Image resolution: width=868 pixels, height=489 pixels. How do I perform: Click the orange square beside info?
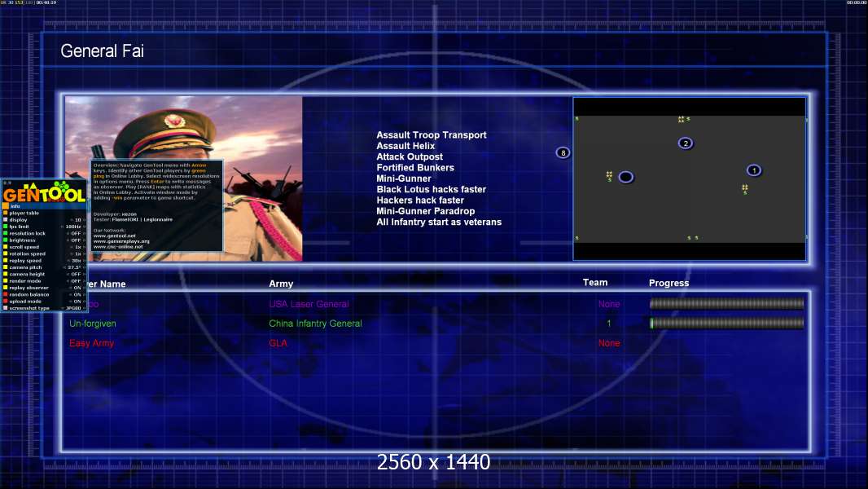tap(6, 206)
